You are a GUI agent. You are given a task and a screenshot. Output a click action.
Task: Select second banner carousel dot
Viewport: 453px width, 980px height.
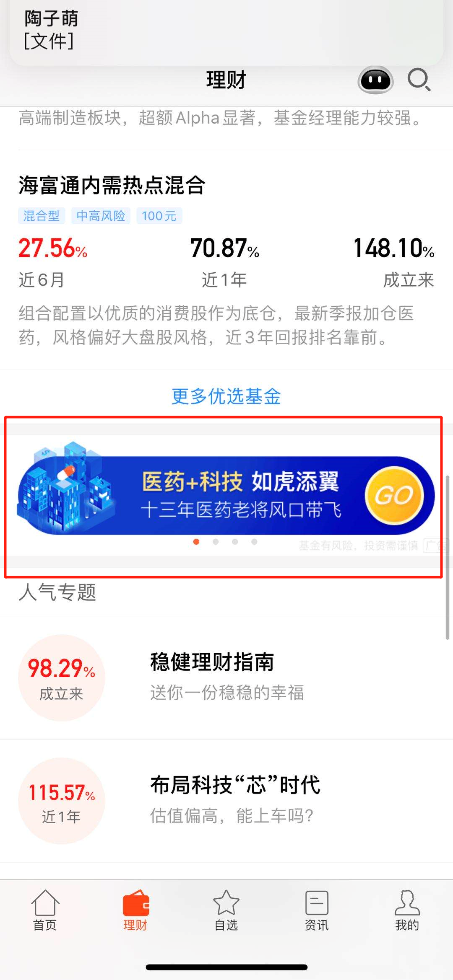point(216,542)
